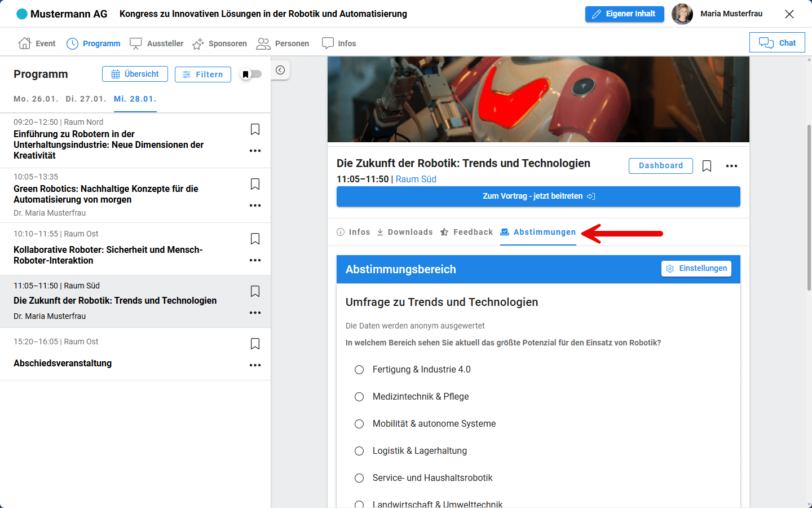The image size is (812, 508).
Task: Collapse the program sidebar with arrow icon
Action: pyautogui.click(x=280, y=71)
